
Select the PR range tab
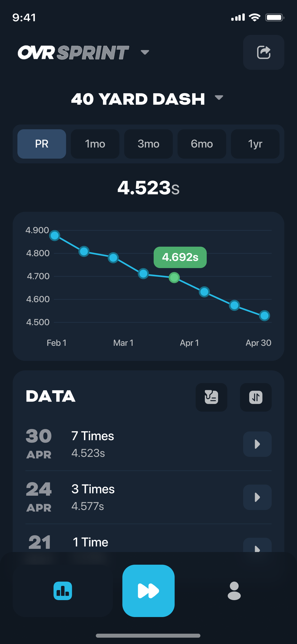[42, 144]
